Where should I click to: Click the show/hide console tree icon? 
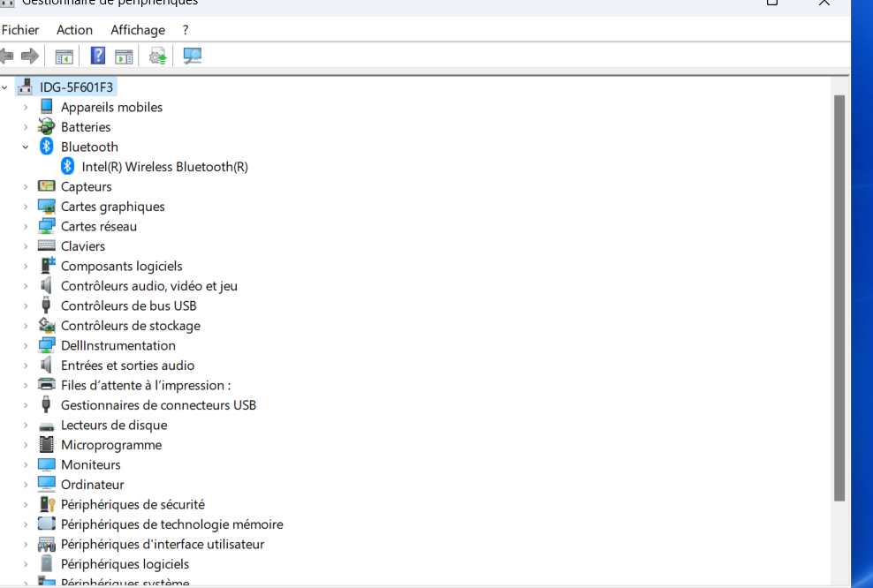pos(64,57)
